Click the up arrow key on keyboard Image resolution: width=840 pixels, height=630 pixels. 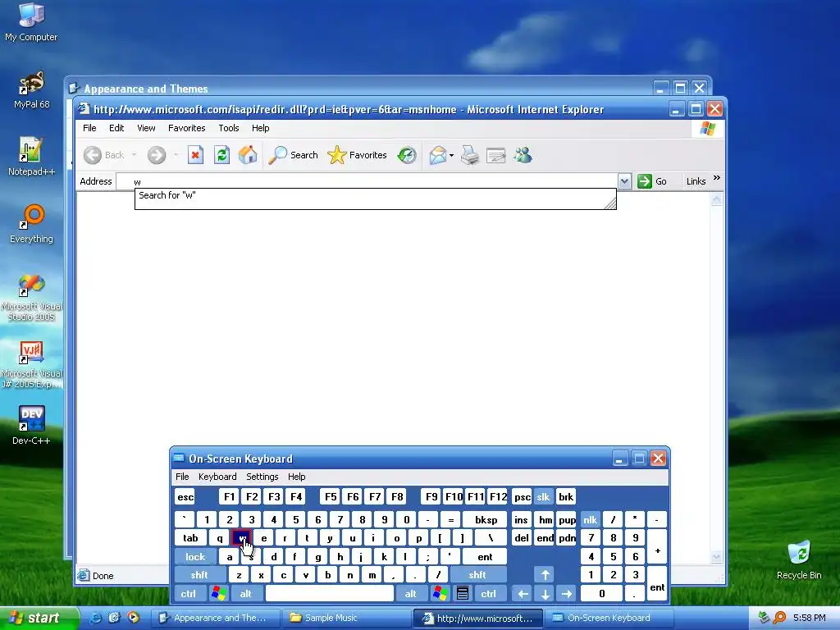pos(545,575)
